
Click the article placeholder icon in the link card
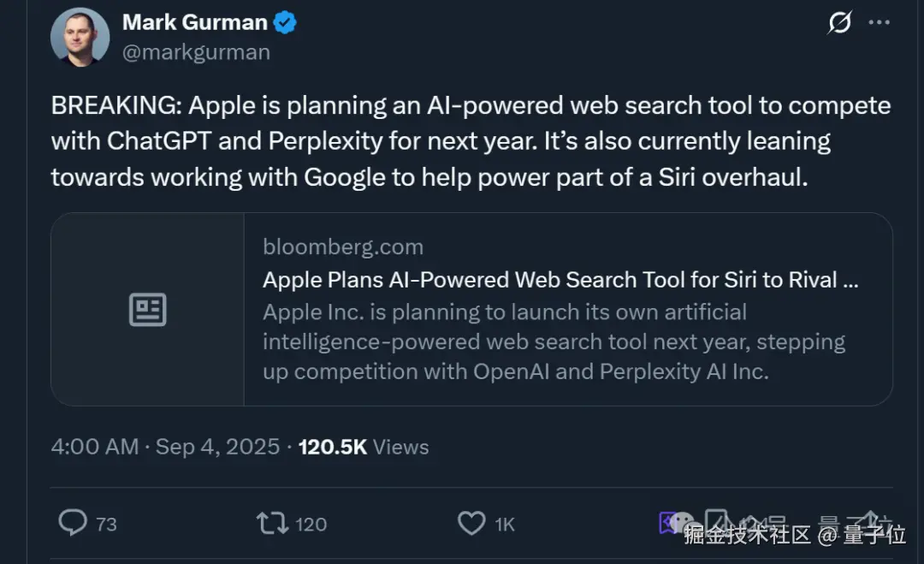click(x=147, y=309)
